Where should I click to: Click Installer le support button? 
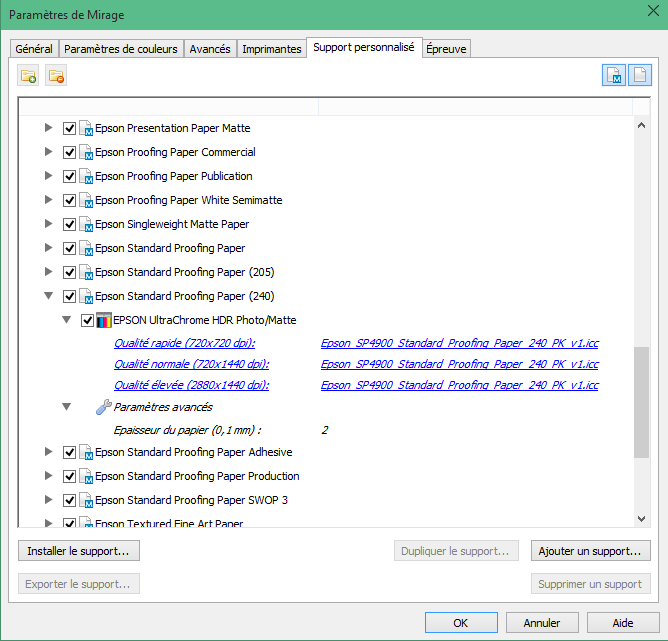[79, 551]
